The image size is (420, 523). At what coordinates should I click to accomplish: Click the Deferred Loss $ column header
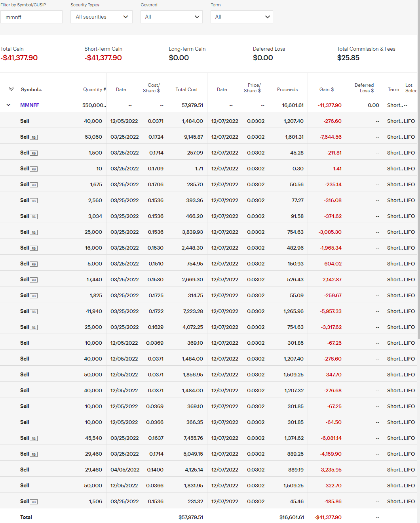coord(364,88)
